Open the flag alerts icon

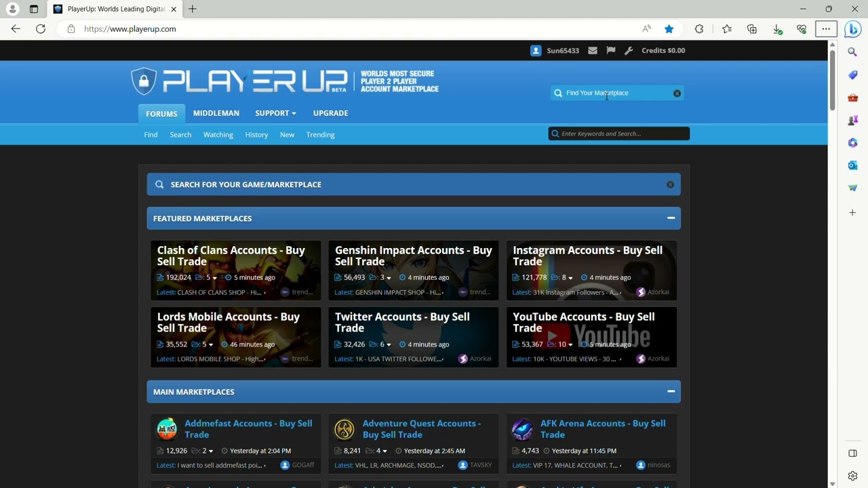pos(611,50)
